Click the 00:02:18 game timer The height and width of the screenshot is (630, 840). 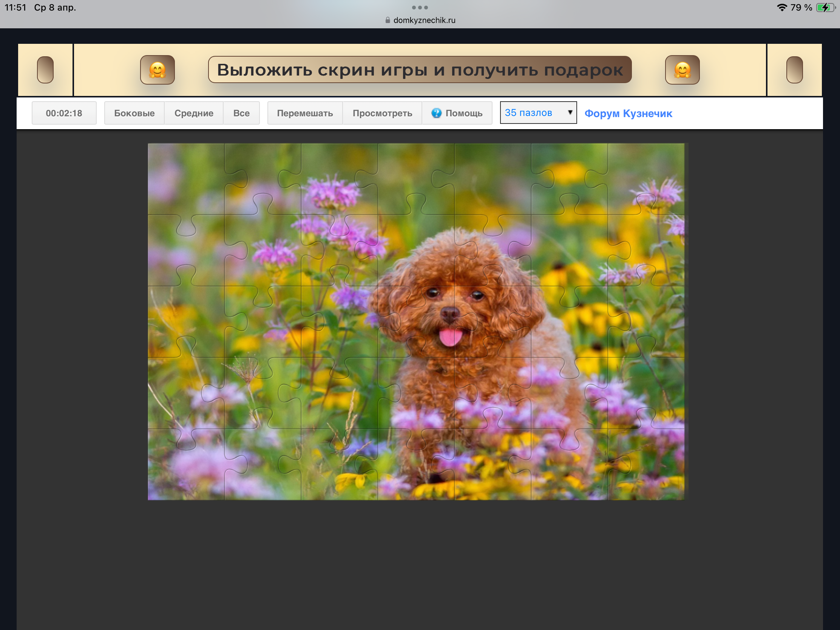click(64, 113)
